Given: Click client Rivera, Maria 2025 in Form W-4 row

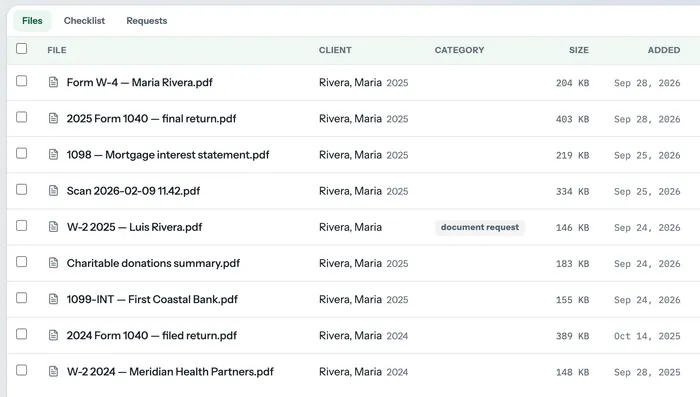Looking at the screenshot, I should coord(363,83).
